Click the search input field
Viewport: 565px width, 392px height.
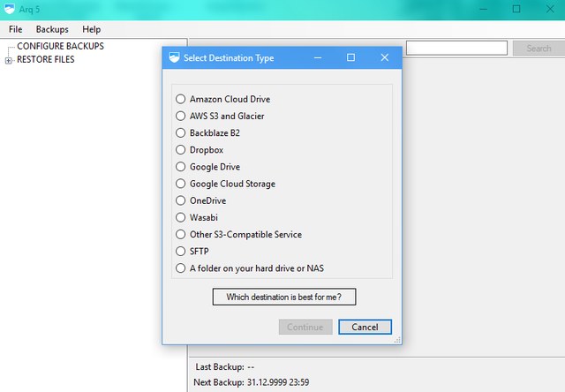(x=456, y=48)
